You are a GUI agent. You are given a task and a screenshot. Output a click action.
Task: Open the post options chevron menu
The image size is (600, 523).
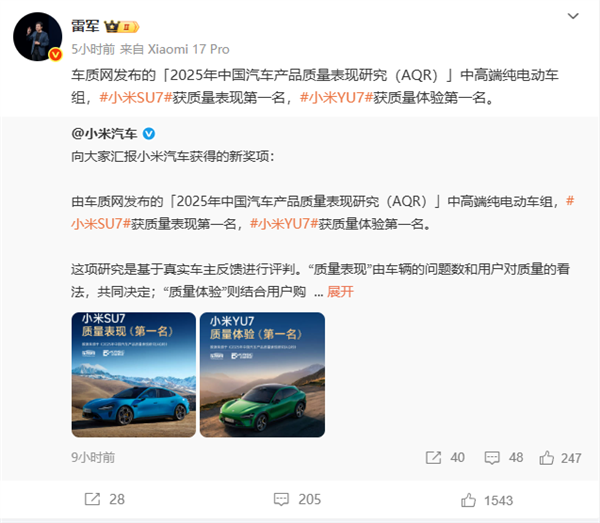tap(572, 16)
